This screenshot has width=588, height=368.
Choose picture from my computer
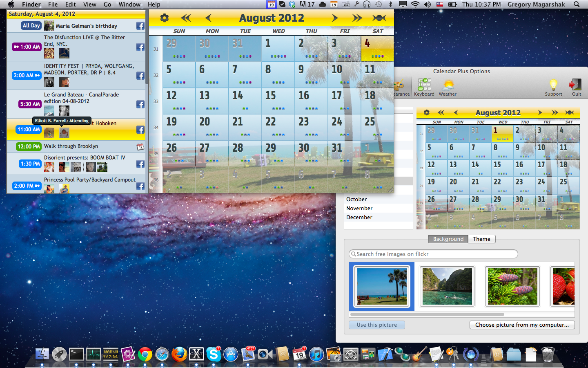click(522, 325)
